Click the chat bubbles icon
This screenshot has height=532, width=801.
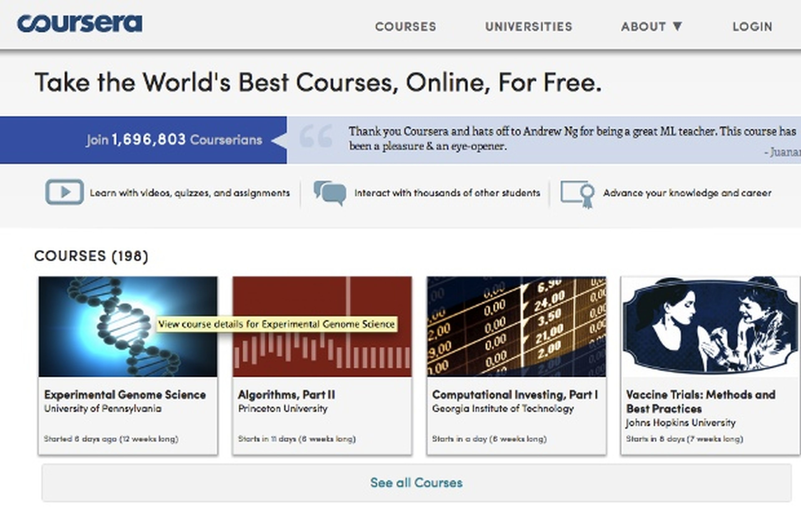[x=330, y=193]
